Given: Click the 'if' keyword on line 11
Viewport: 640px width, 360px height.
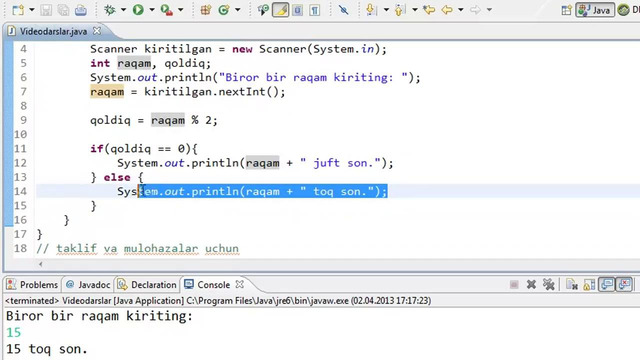Looking at the screenshot, I should pyautogui.click(x=96, y=149).
